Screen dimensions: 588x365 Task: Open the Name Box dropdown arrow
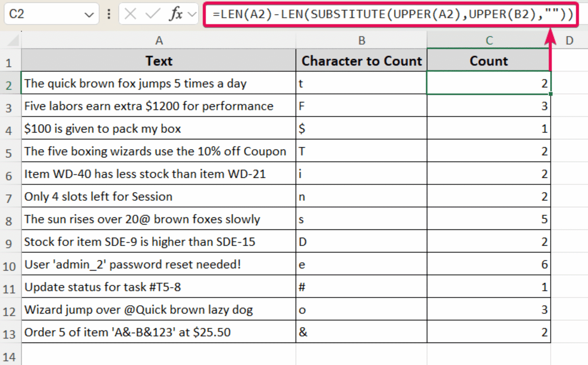click(89, 14)
